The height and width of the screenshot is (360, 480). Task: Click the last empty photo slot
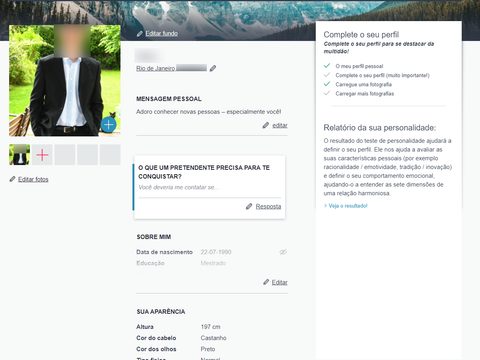point(110,155)
